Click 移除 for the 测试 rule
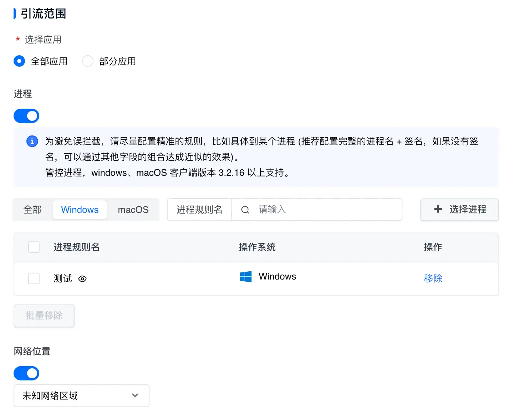Image resolution: width=518 pixels, height=420 pixels. [433, 278]
